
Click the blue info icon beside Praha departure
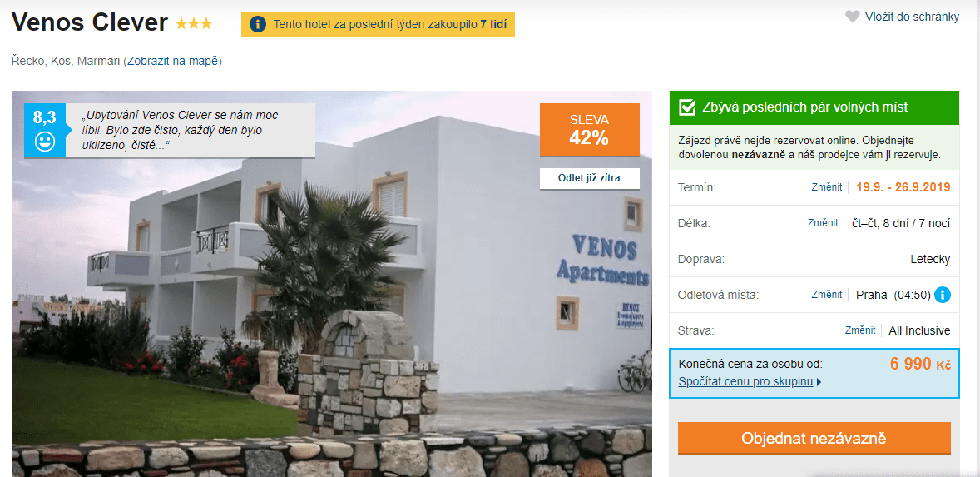943,295
